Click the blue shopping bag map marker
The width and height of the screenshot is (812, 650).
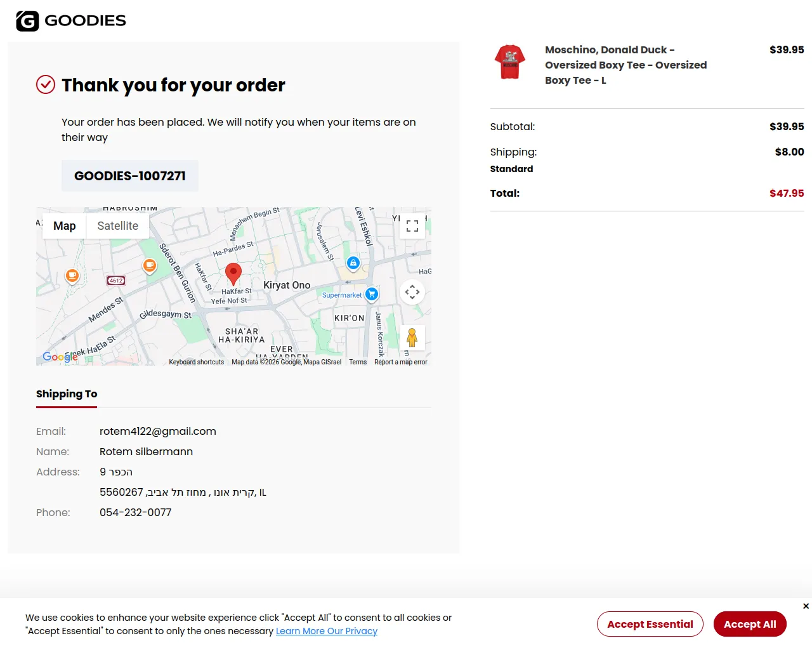(353, 263)
